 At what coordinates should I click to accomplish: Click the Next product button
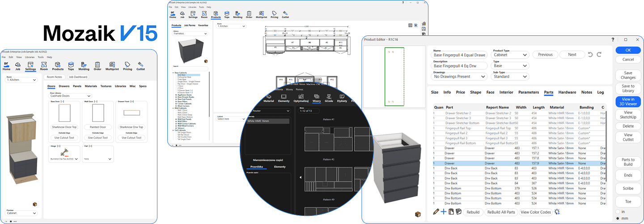(x=572, y=55)
